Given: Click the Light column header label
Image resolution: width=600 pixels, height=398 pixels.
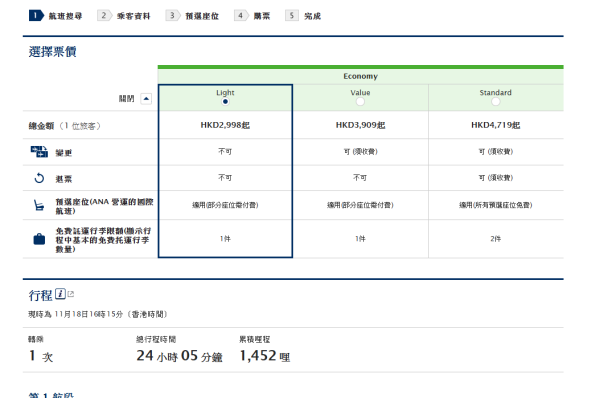Looking at the screenshot, I should click(x=225, y=93).
